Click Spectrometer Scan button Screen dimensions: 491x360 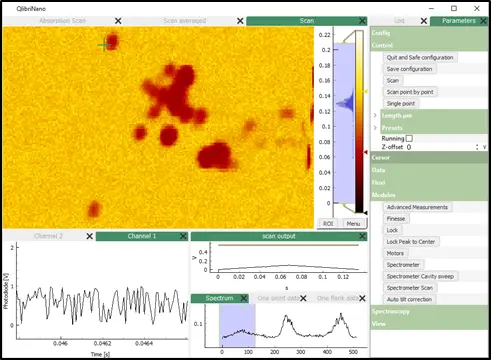[x=410, y=288]
